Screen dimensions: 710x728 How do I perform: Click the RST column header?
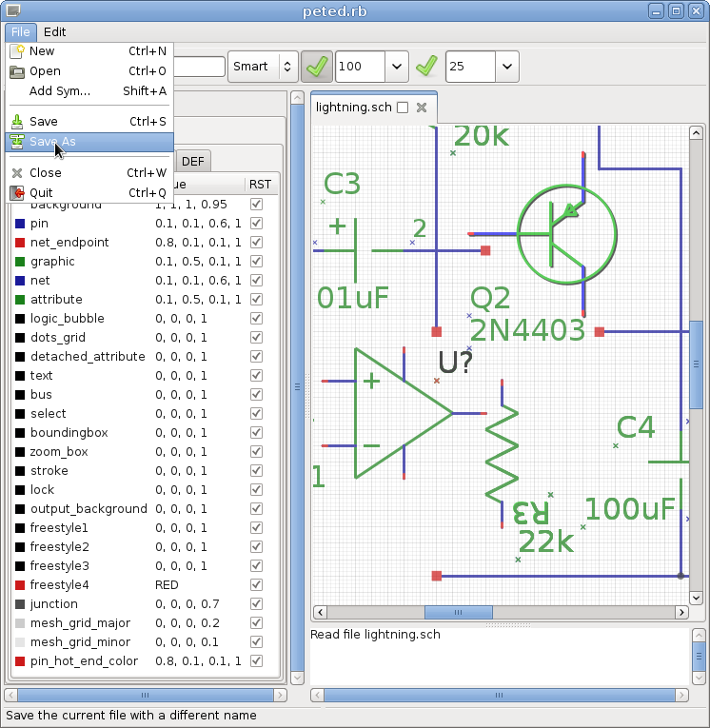[260, 185]
